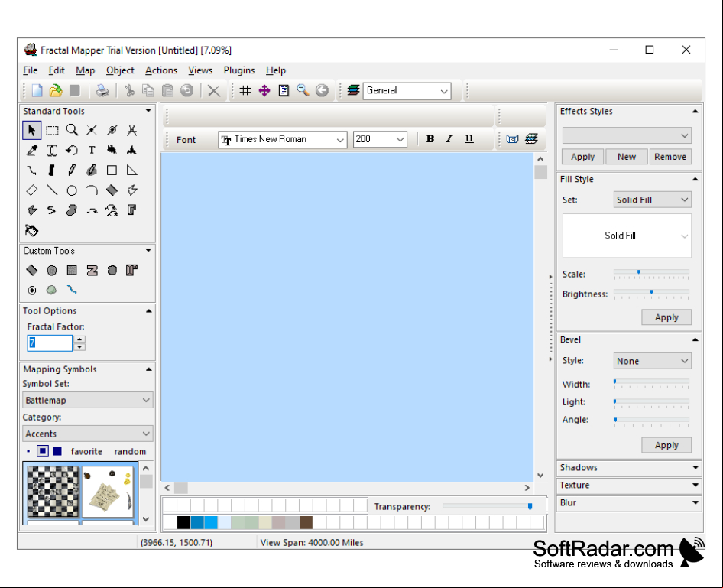Click the Fill Style Brightness slider
This screenshot has height=588, width=723.
651,294
